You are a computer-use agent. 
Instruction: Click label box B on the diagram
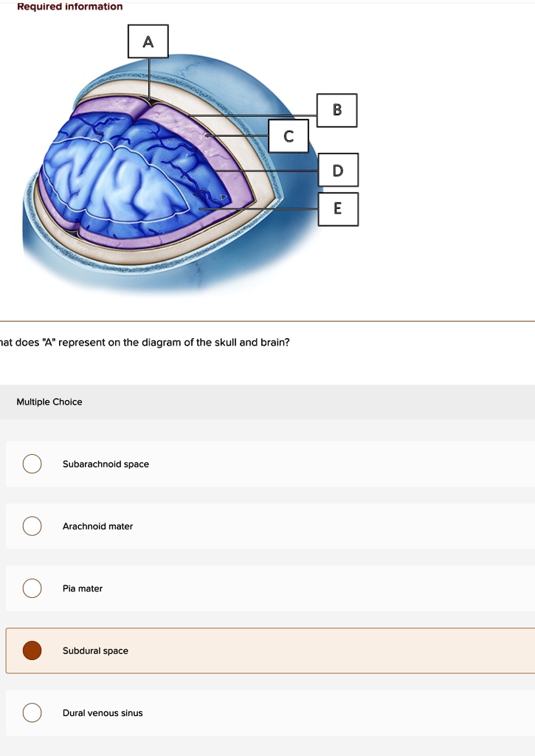tap(337, 109)
